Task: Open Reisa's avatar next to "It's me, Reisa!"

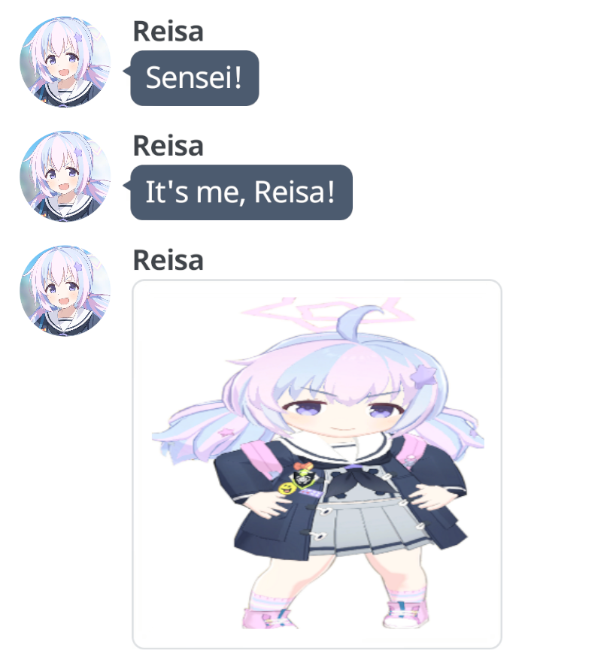Action: (x=65, y=177)
